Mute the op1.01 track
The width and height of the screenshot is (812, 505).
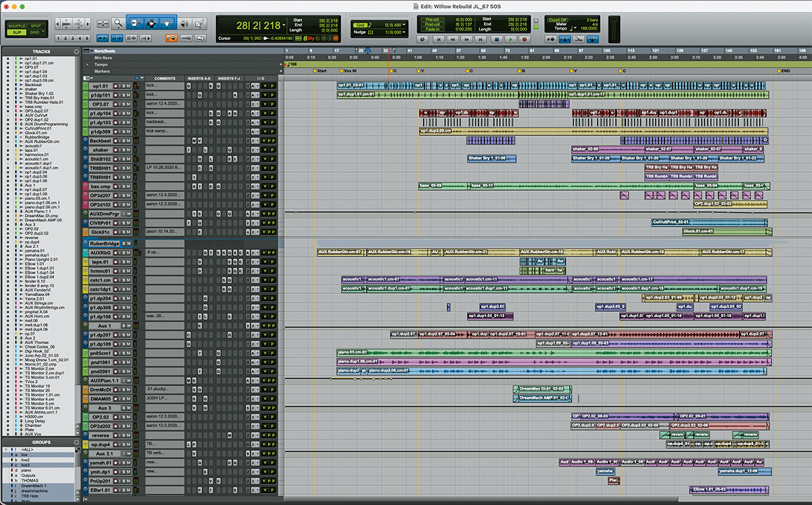tap(129, 86)
